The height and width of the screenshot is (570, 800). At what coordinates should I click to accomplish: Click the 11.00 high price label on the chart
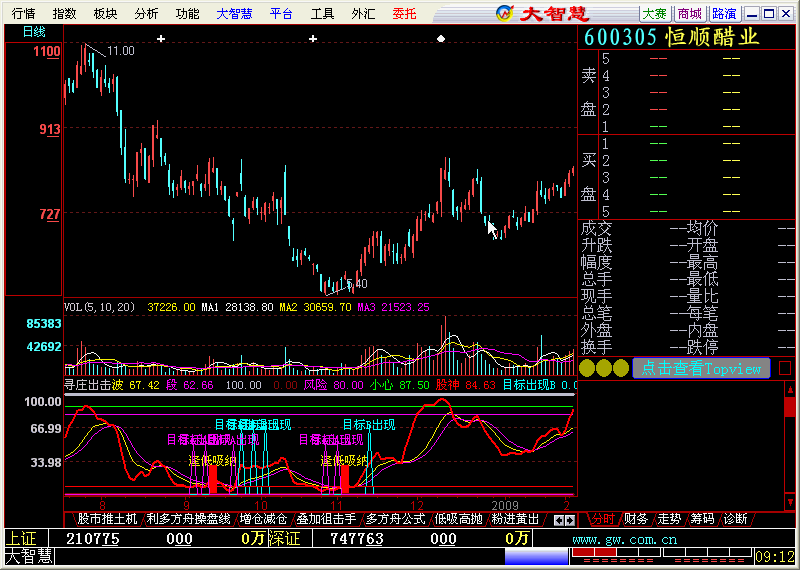pos(120,51)
